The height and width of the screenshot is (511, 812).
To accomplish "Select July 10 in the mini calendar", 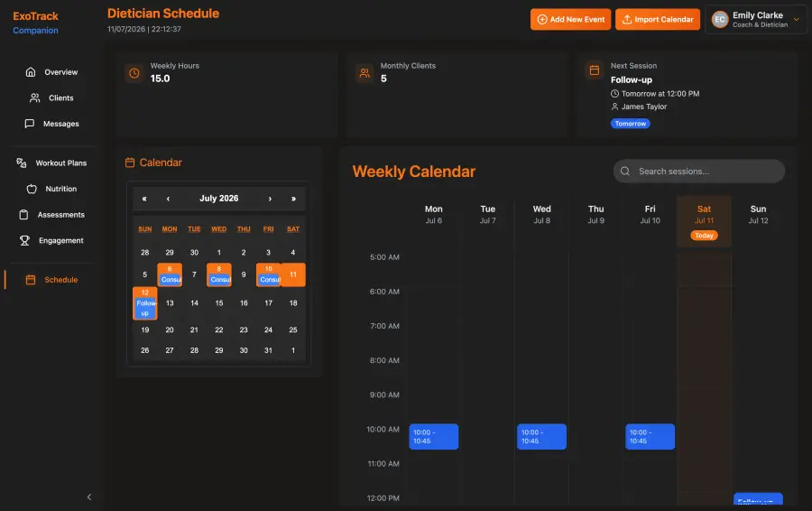I will click(268, 274).
